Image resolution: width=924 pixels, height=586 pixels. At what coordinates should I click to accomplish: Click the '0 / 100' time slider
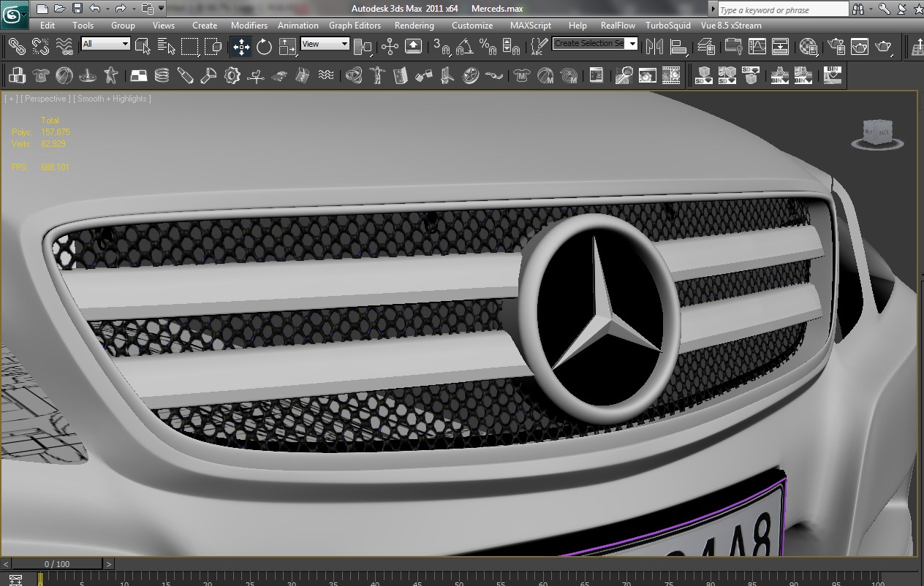pyautogui.click(x=57, y=564)
